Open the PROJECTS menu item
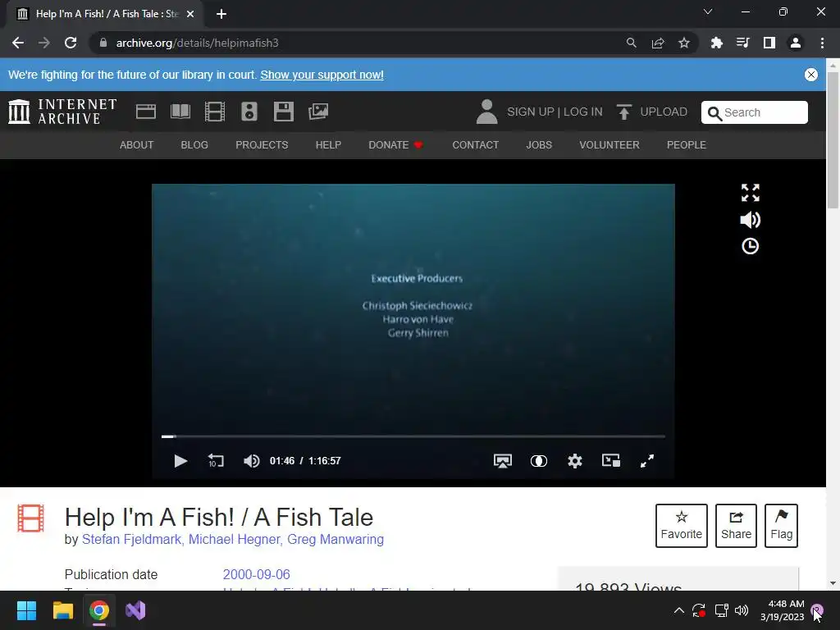This screenshot has height=630, width=840. click(x=262, y=145)
